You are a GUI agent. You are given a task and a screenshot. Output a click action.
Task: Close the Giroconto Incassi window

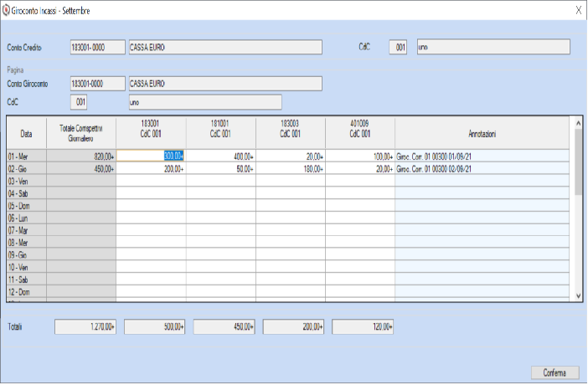click(x=579, y=11)
